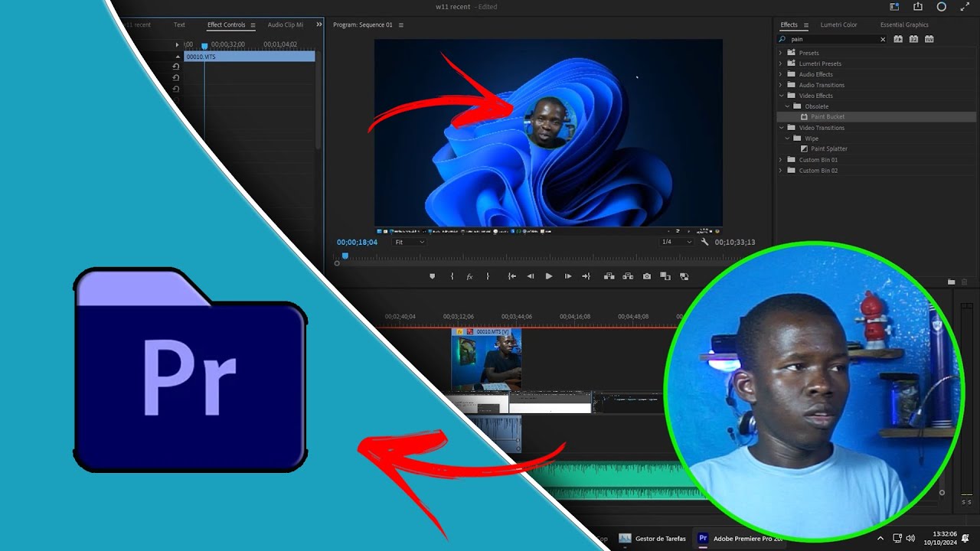Expand the Audio Transitions folder arrow
This screenshot has width=980, height=551.
[781, 85]
